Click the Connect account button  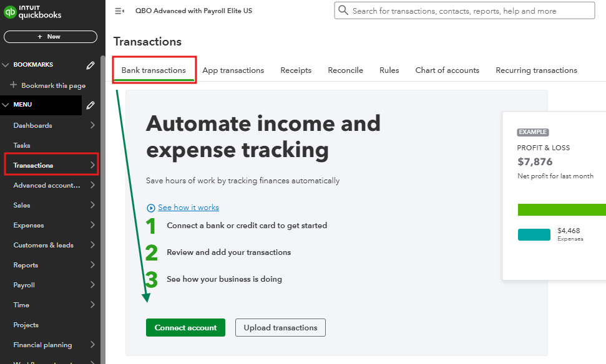point(185,327)
